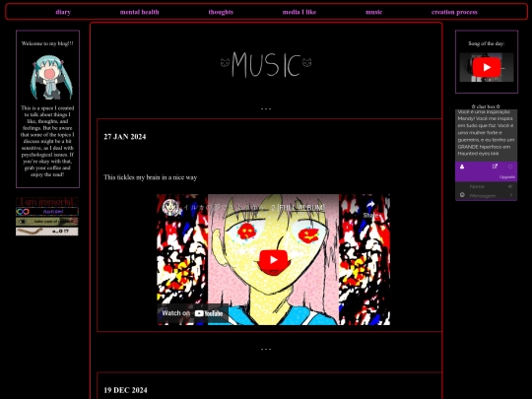Click the MUSIC handwritten header
Image resolution: width=532 pixels, height=399 pixels.
point(266,64)
